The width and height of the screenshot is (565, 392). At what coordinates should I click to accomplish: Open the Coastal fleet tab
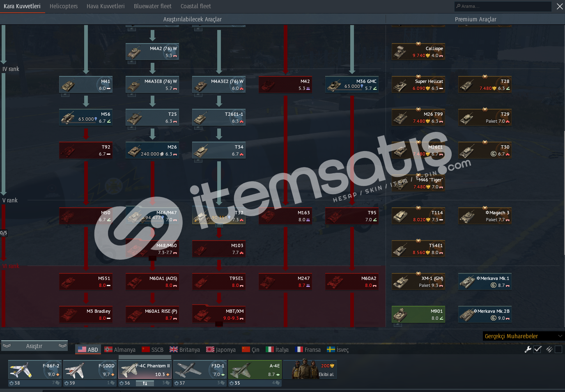[x=196, y=6]
